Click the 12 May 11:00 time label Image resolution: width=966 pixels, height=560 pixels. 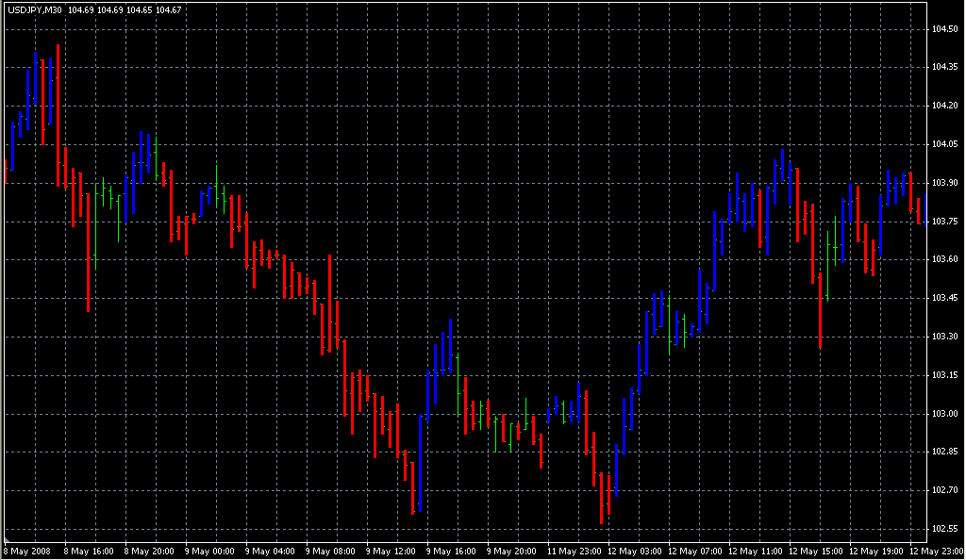(756, 552)
